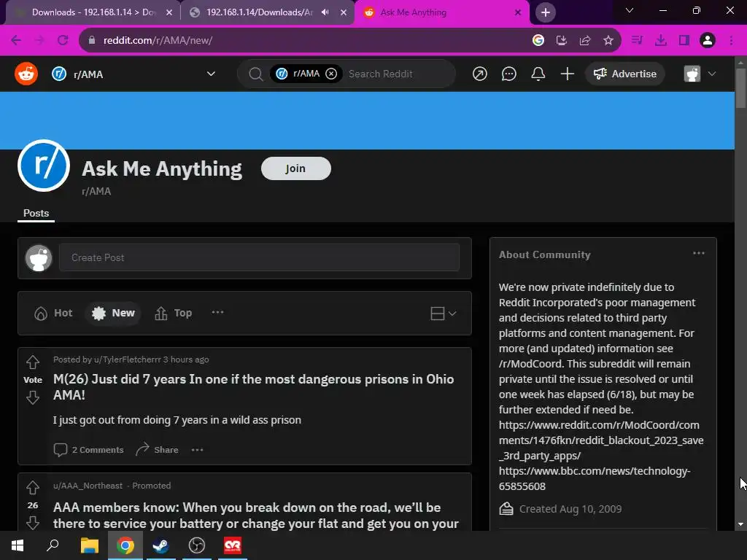
Task: Open Windows taskbar search
Action: (53, 545)
